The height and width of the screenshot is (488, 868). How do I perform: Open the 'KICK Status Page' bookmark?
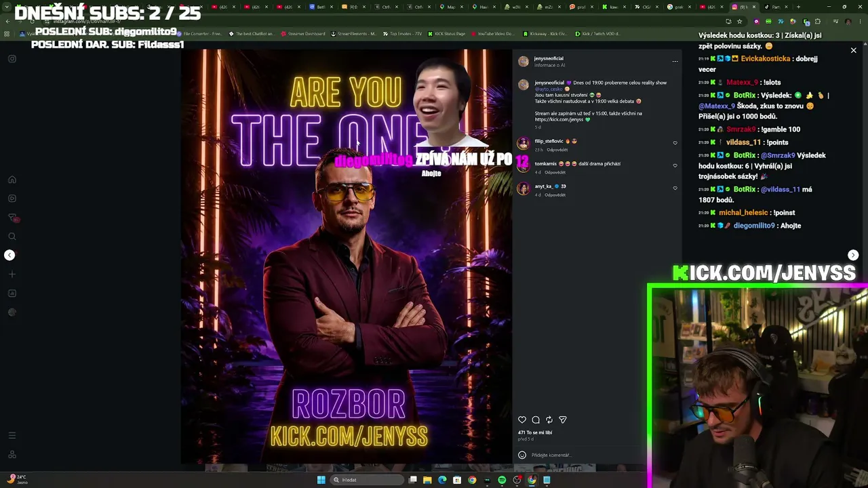(446, 33)
